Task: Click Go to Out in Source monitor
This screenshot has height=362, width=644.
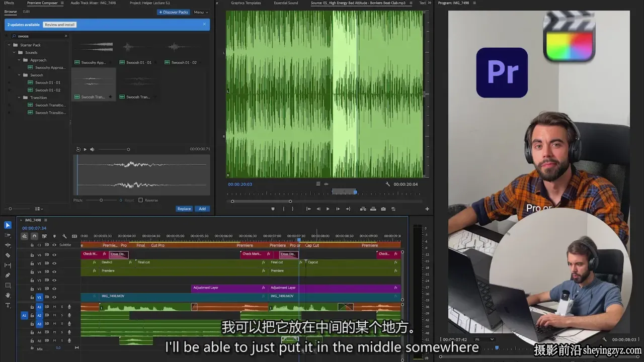Action: pos(348,209)
